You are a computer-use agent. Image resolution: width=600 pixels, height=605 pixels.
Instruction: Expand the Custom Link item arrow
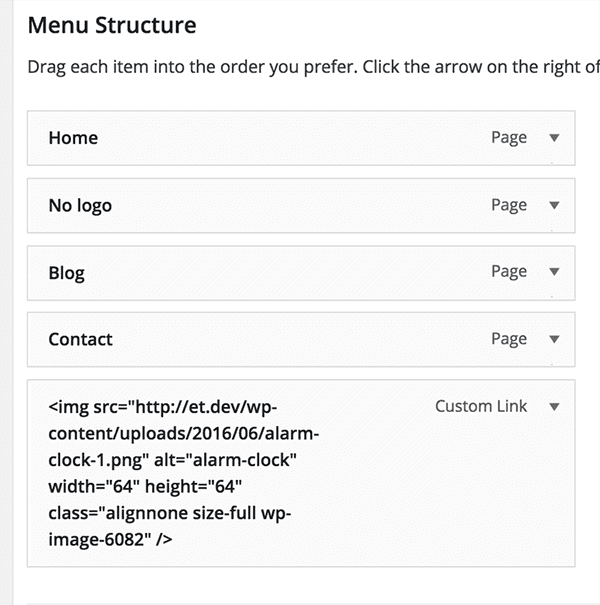pos(555,407)
